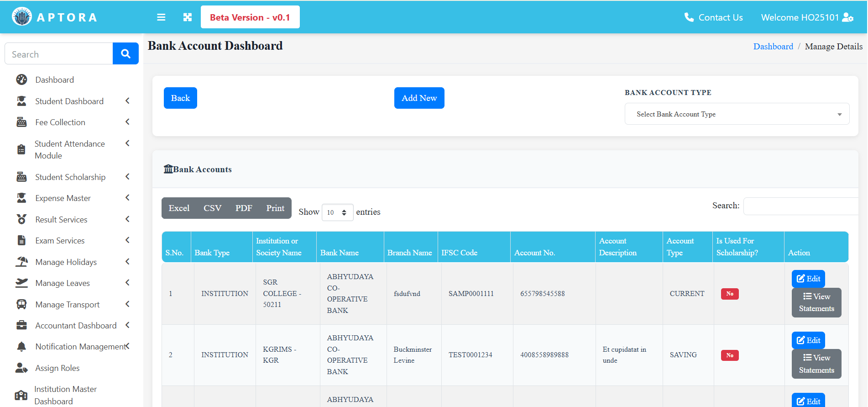Viewport: 868px width, 407px height.
Task: Sort by the S.No. column header
Action: click(176, 247)
